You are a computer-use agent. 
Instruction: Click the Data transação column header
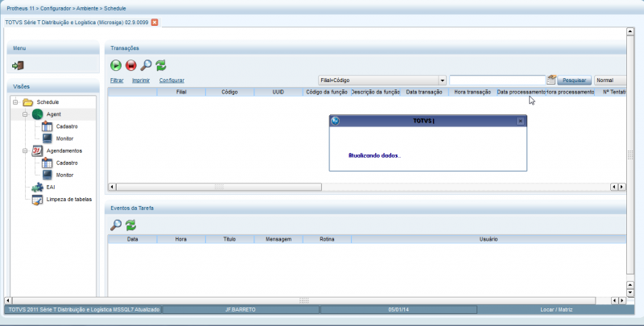tap(424, 92)
